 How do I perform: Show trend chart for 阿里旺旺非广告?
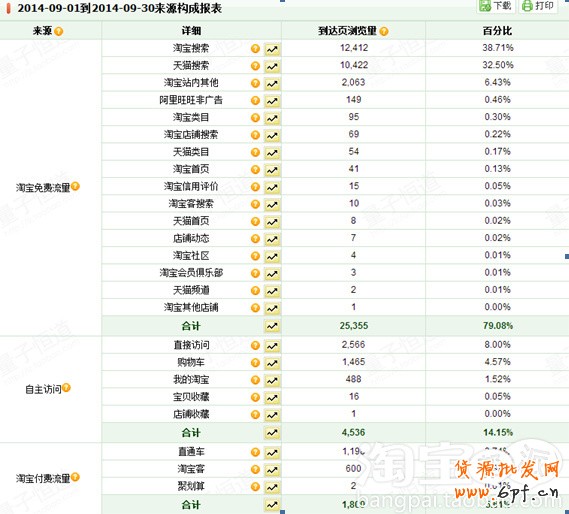(x=272, y=101)
